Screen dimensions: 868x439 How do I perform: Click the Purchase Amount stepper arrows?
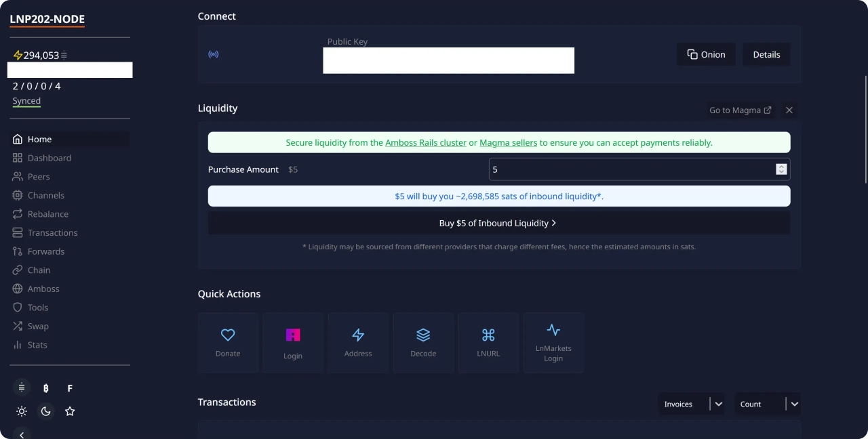click(781, 169)
